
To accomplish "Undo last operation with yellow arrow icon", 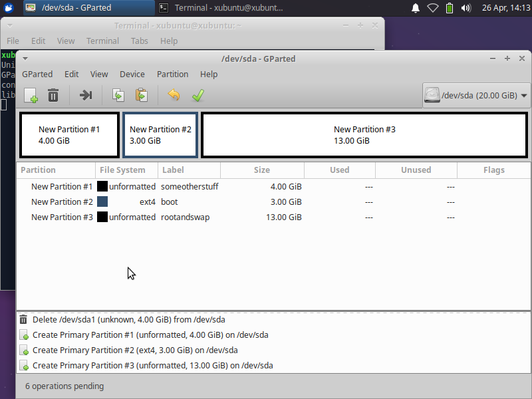I will point(174,95).
